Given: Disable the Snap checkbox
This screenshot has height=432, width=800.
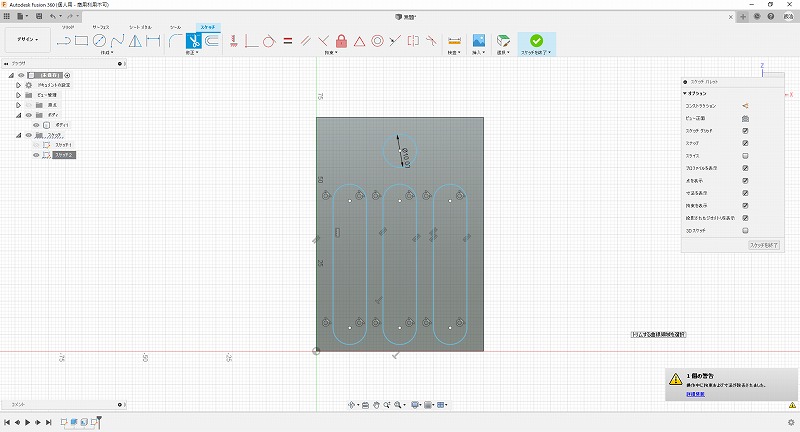Looking at the screenshot, I should [745, 143].
